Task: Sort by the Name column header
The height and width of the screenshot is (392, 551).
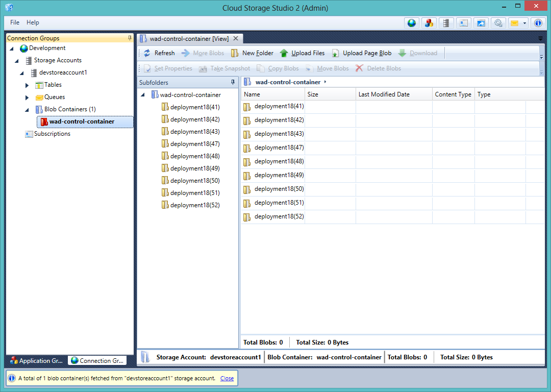Action: tap(272, 94)
